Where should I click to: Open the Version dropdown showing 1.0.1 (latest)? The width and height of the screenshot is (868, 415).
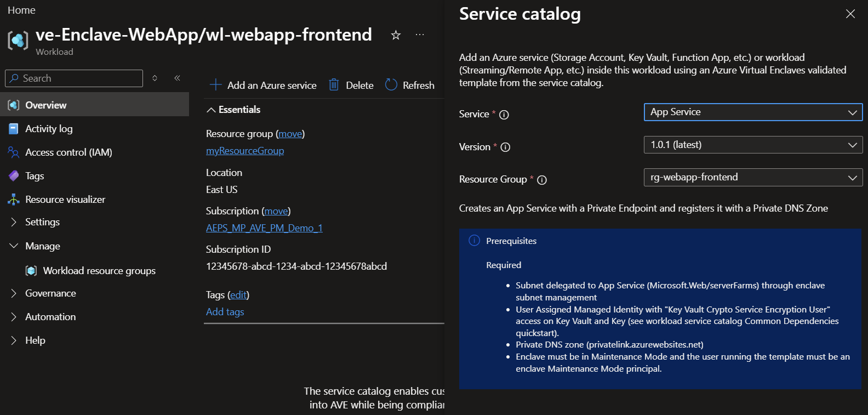(x=753, y=145)
